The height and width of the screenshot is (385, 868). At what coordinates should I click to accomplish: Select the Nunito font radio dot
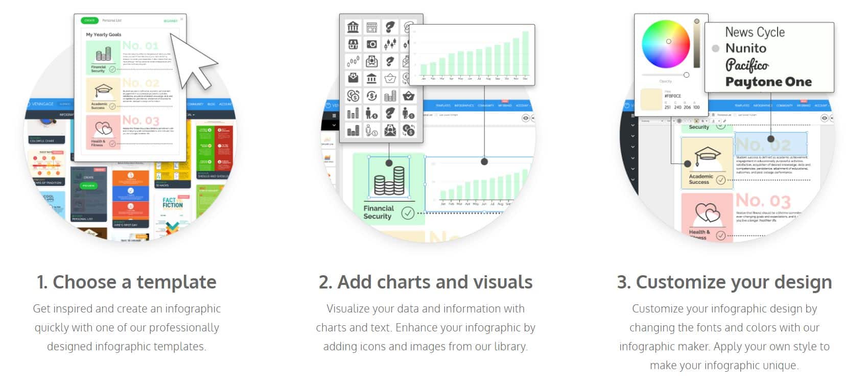coord(716,49)
